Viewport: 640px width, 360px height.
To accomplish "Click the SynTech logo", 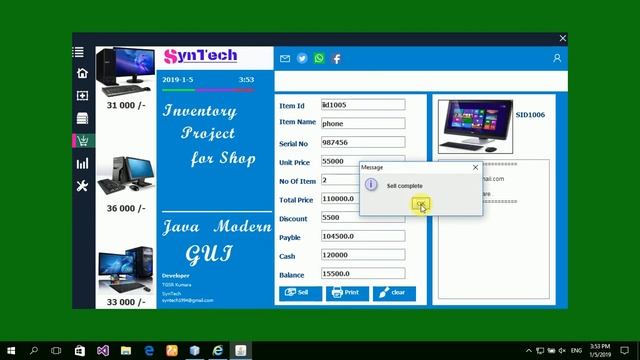I will tap(200, 56).
